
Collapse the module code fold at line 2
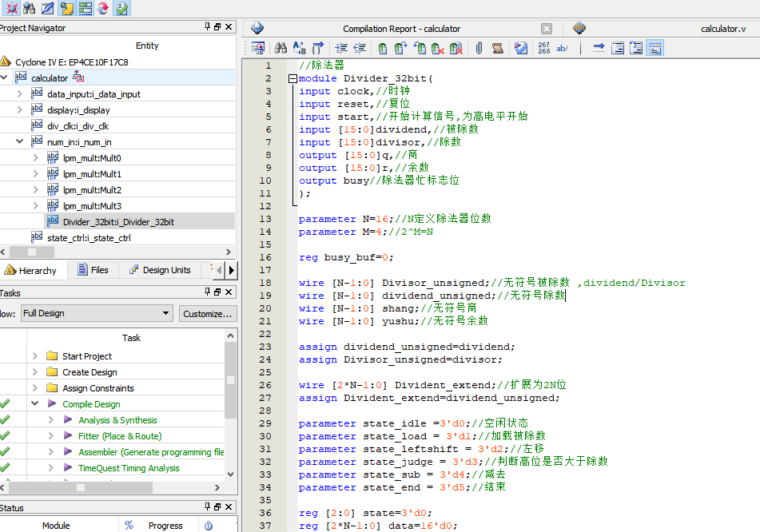click(x=292, y=78)
